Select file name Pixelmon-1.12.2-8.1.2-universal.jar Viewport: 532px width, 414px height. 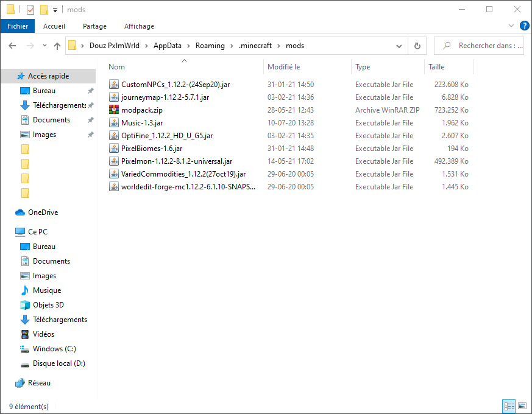[177, 161]
